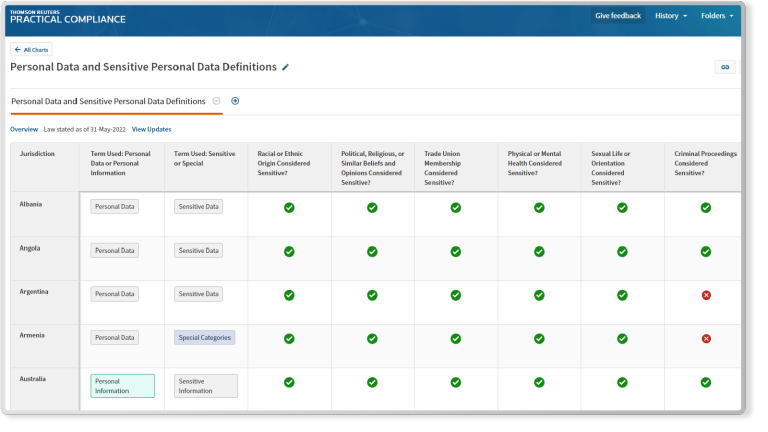The image size is (768, 432).
Task: Open the Folders dropdown menu
Action: click(717, 16)
